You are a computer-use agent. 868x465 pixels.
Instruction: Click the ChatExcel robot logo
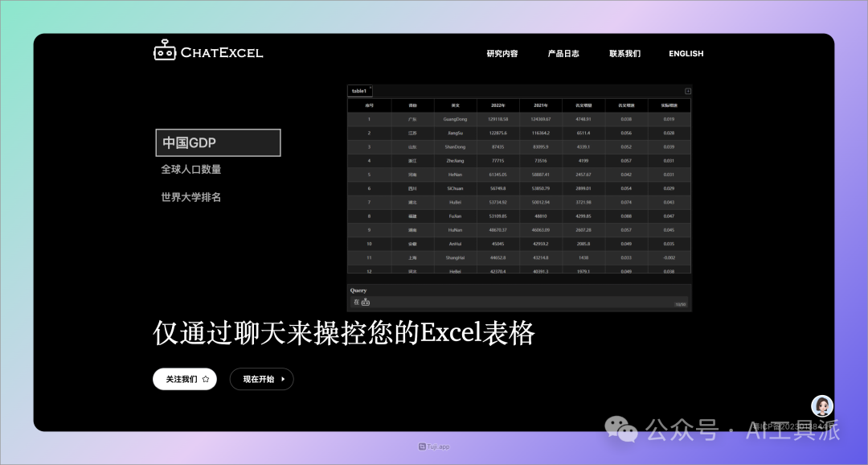(165, 50)
